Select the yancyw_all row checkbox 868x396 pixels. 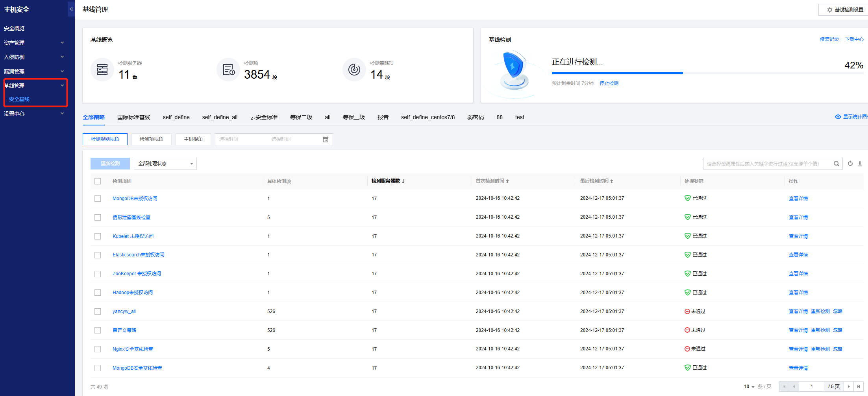tap(98, 311)
